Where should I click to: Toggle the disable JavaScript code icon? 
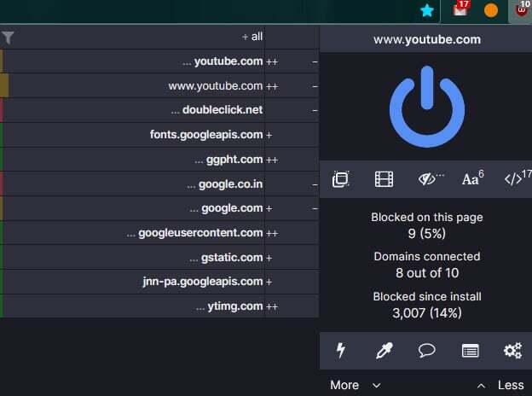(x=518, y=178)
